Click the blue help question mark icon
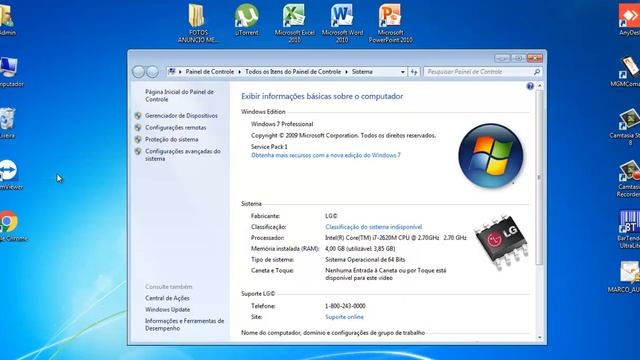Viewport: 640px width, 360px height. tap(530, 86)
